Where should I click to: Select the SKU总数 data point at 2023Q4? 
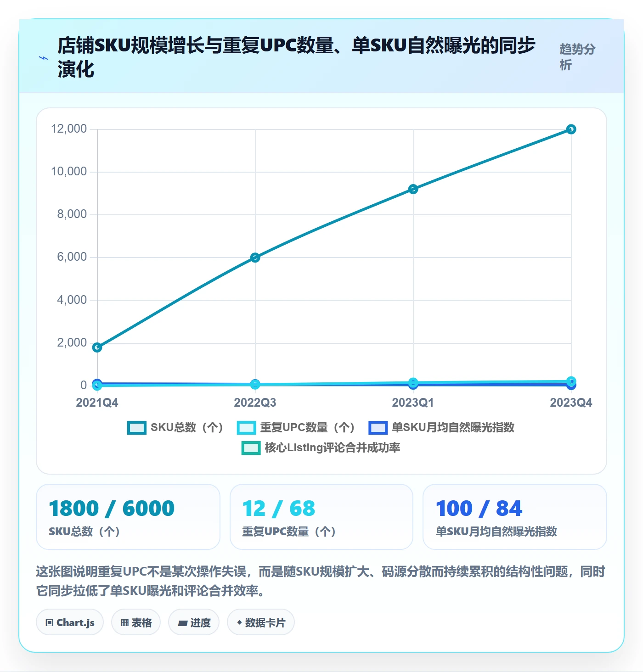[x=571, y=129]
